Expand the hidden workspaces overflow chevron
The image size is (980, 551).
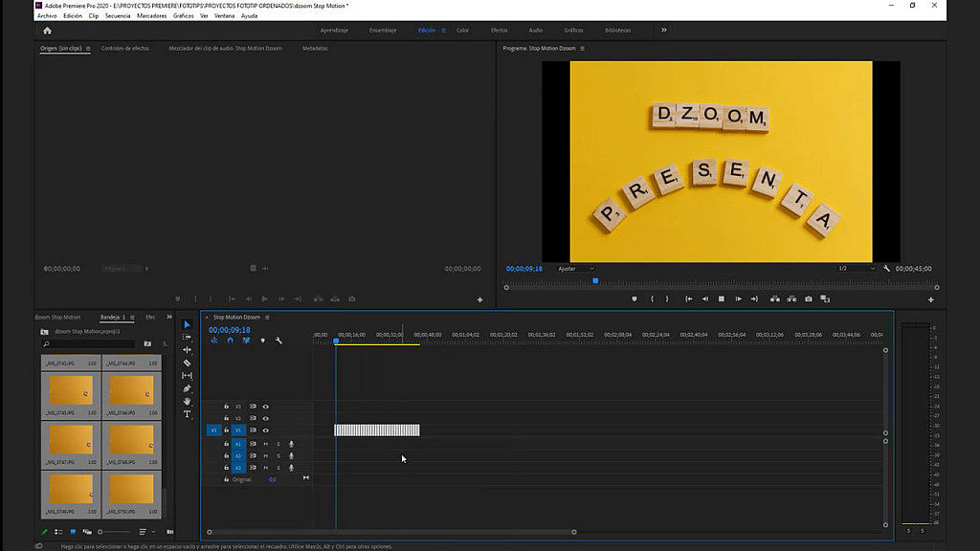coord(663,30)
